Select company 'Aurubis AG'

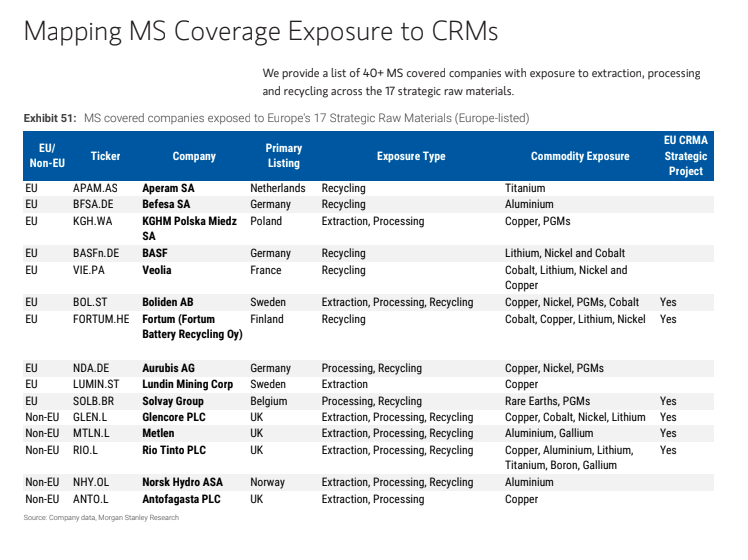[168, 368]
